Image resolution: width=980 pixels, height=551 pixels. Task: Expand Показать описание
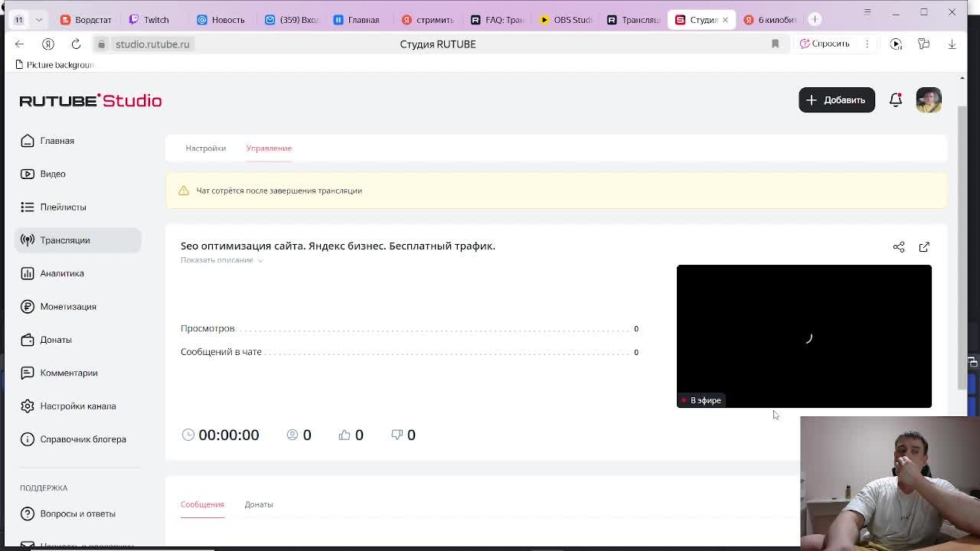coord(222,260)
